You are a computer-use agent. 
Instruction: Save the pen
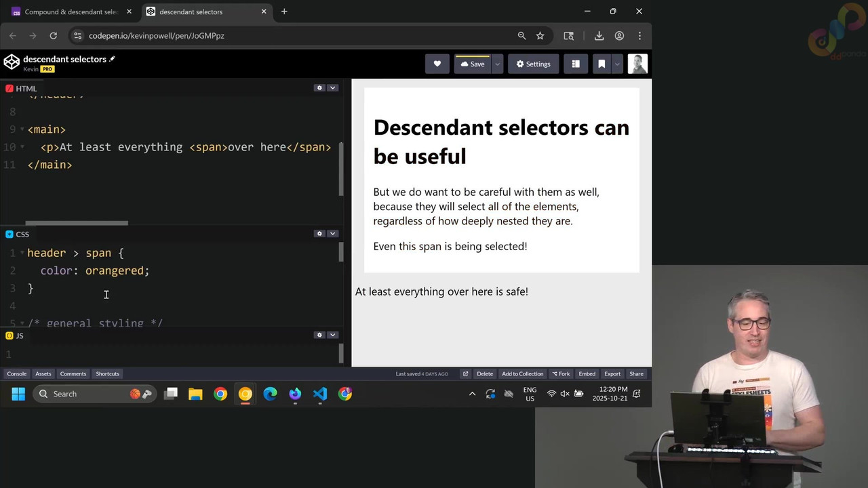click(473, 64)
